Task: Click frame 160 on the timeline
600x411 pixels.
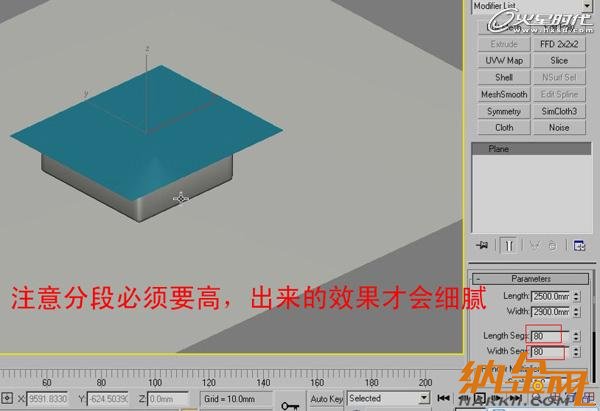Action: click(x=317, y=382)
